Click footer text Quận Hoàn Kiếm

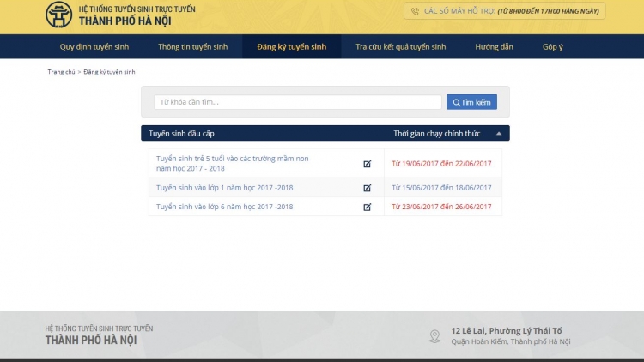(511, 341)
